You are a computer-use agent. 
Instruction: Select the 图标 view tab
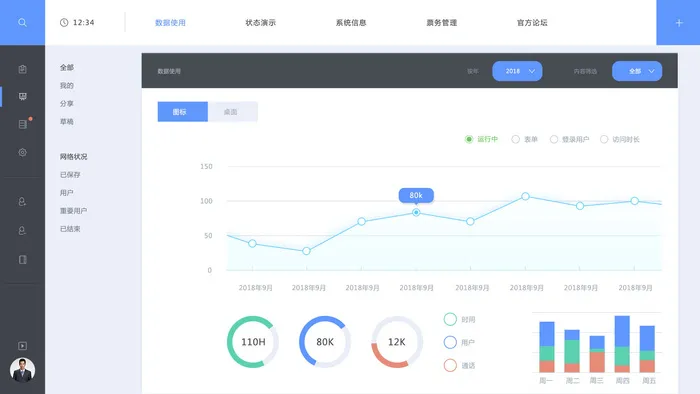point(183,112)
